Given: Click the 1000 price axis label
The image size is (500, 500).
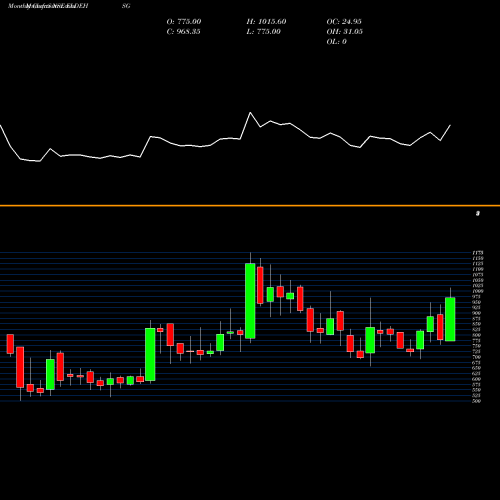Looking at the screenshot, I should coord(478,291).
